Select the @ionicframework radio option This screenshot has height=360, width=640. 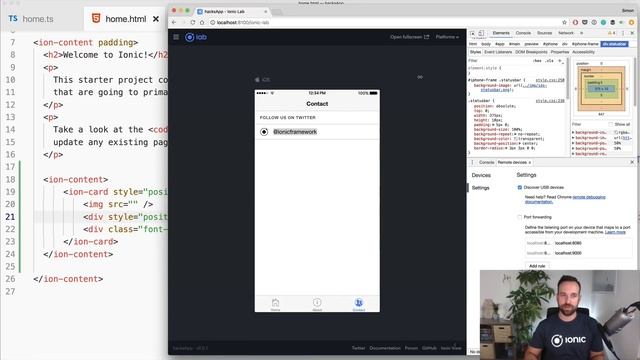coord(264,132)
